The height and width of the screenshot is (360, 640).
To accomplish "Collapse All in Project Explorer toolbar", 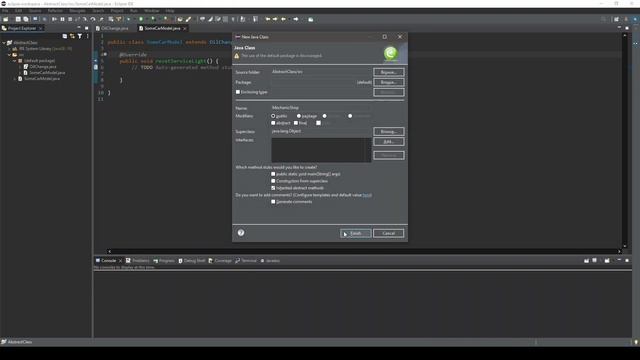I will click(x=64, y=36).
